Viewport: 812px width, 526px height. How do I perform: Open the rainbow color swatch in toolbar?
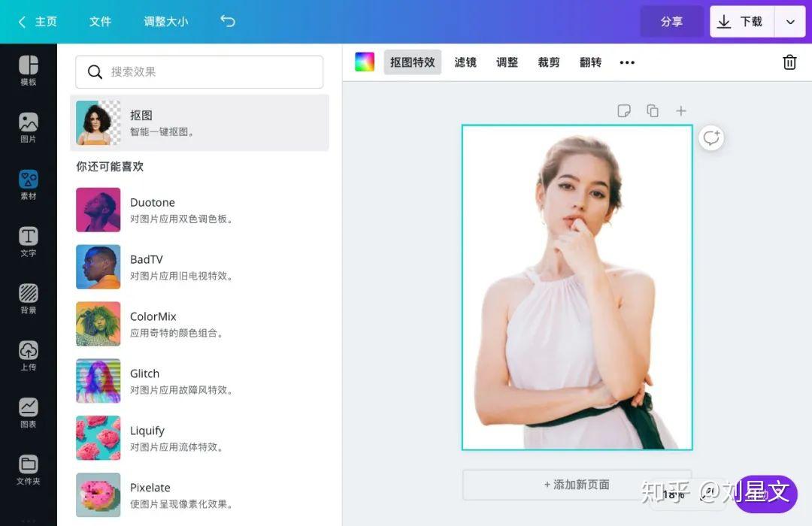364,62
